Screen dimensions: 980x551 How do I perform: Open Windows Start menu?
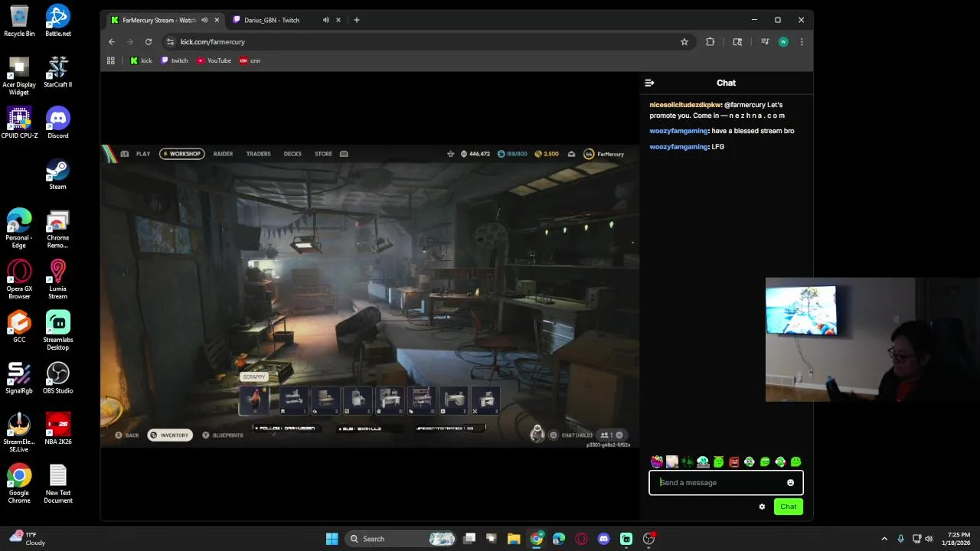[x=332, y=539]
